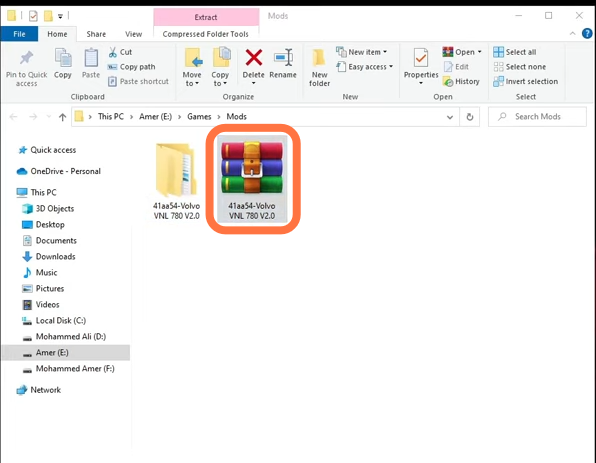Click Pin to Quick access icon
The width and height of the screenshot is (596, 463).
pos(26,58)
